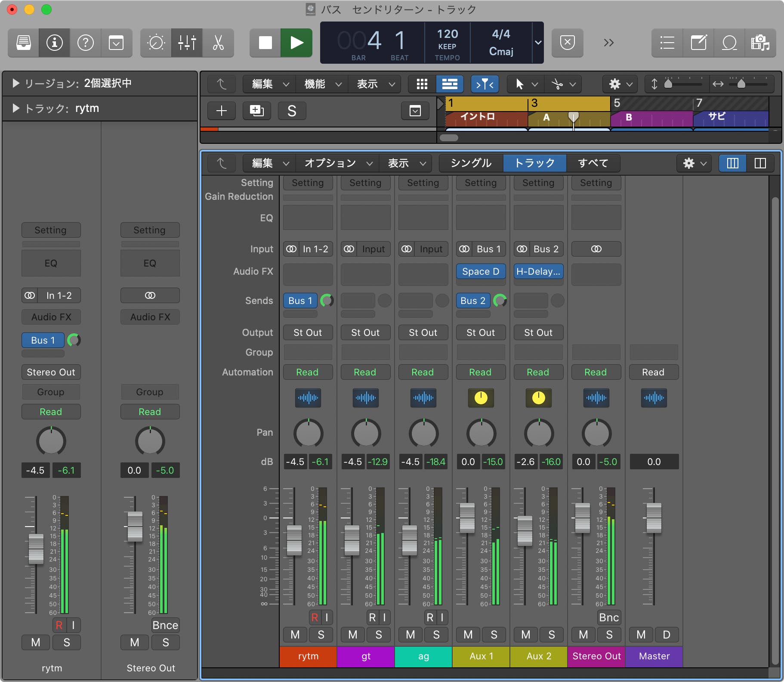Mute the gt channel strip

352,635
